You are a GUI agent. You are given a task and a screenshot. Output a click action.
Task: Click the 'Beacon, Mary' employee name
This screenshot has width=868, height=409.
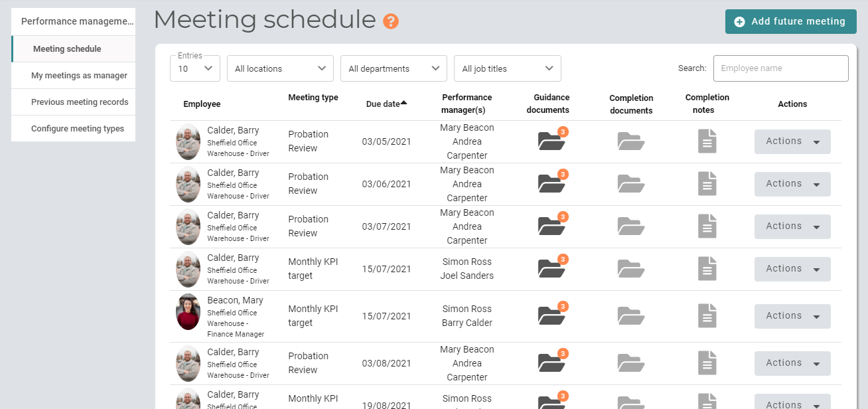[235, 300]
